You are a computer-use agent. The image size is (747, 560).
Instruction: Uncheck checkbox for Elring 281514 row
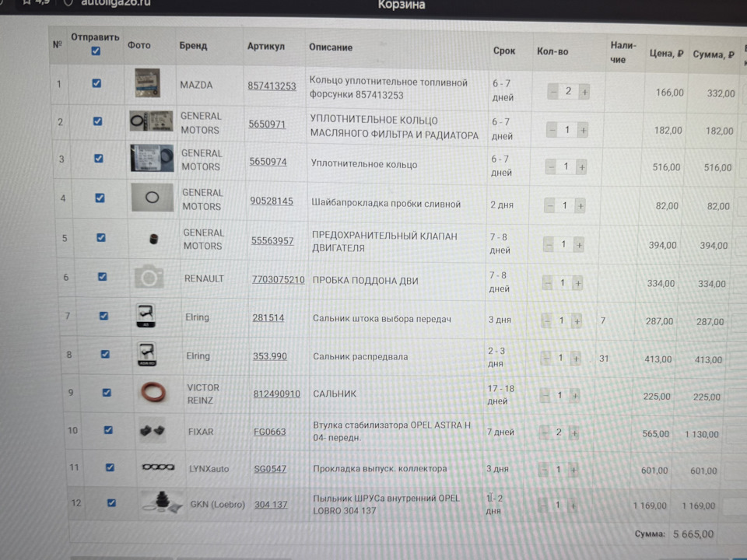103,316
